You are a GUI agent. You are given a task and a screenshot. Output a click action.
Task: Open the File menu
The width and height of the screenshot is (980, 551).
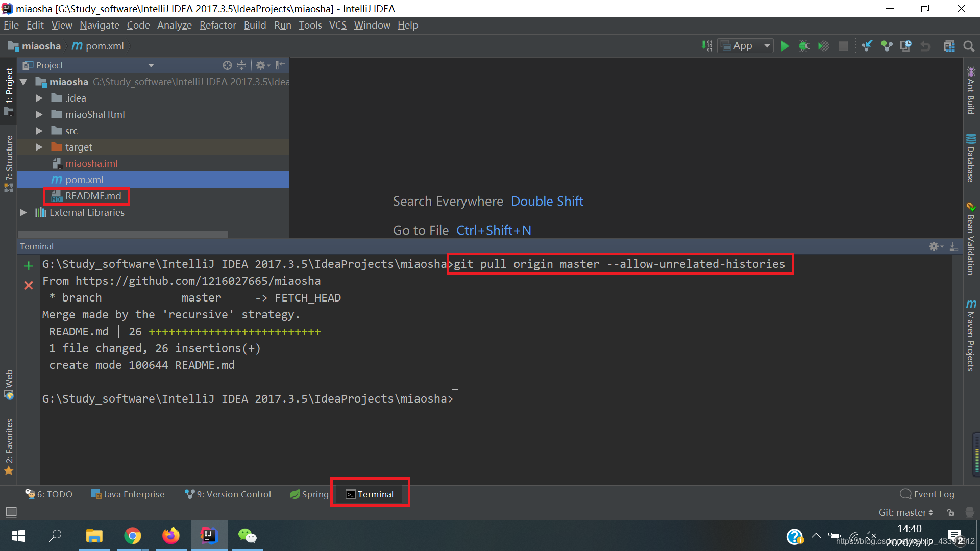click(x=11, y=25)
